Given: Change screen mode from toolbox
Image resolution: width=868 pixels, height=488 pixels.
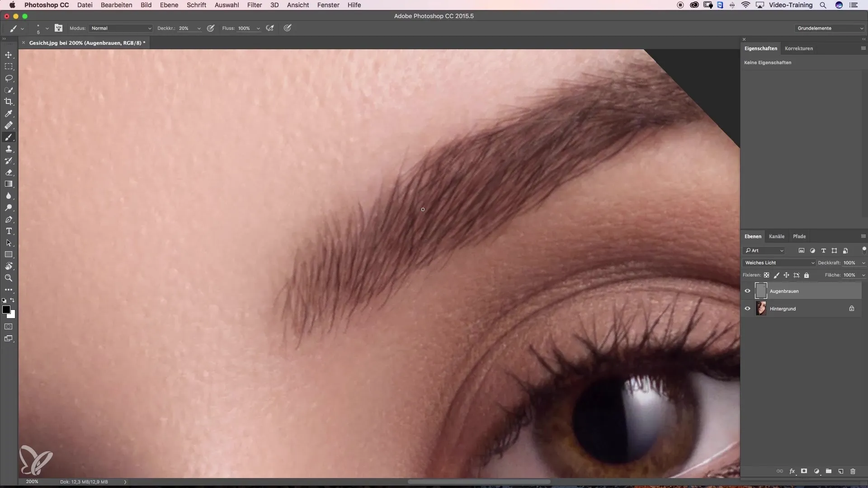Looking at the screenshot, I should tap(9, 338).
